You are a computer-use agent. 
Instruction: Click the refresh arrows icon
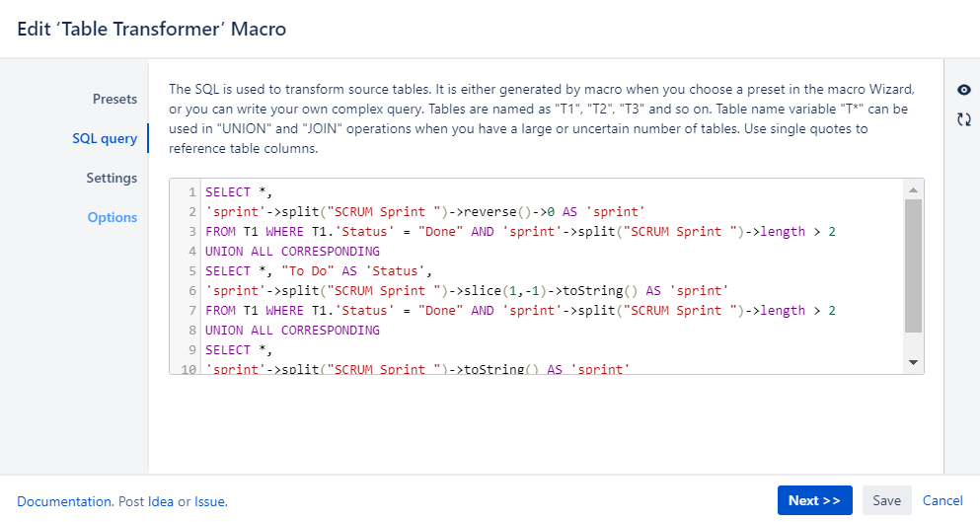point(963,119)
